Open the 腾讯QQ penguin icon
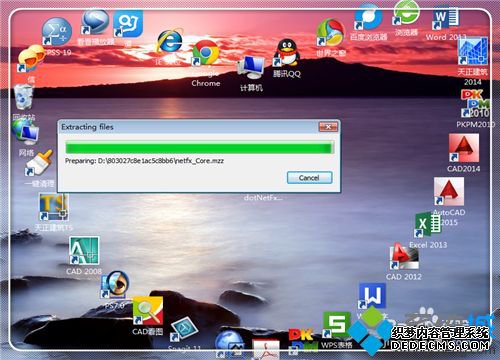The width and height of the screenshot is (500, 360). 286,53
